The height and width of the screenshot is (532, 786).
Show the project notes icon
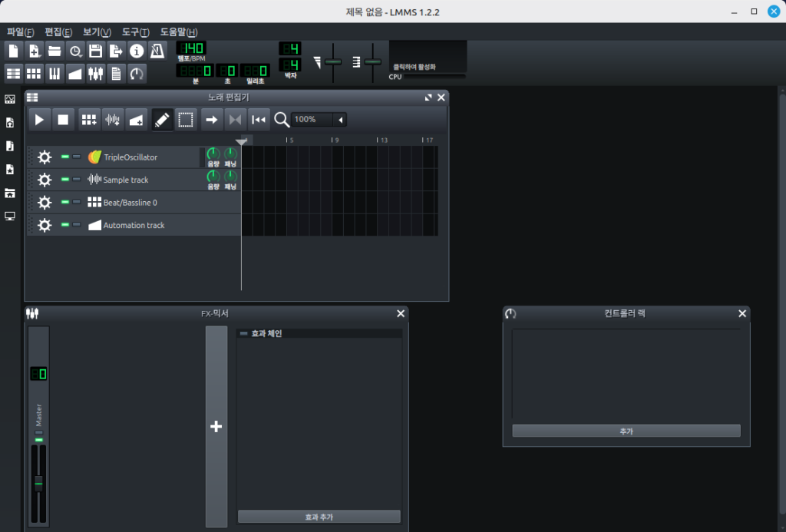(x=116, y=74)
